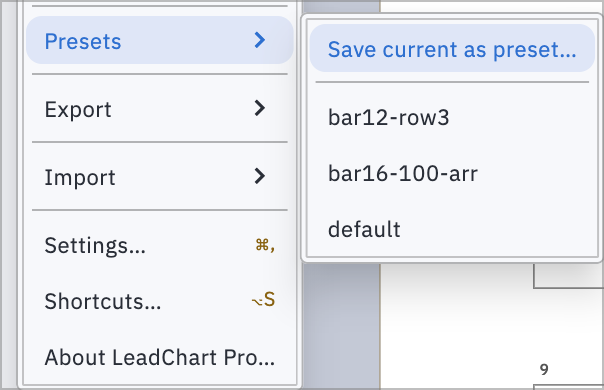Click the option-S shortcut hint beside Shortcuts

pyautogui.click(x=263, y=300)
